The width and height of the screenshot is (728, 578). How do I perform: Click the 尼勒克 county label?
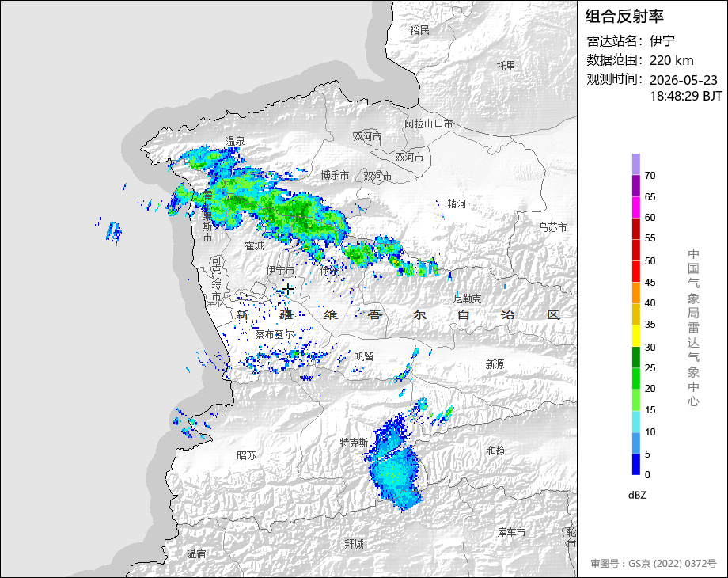[x=467, y=299]
